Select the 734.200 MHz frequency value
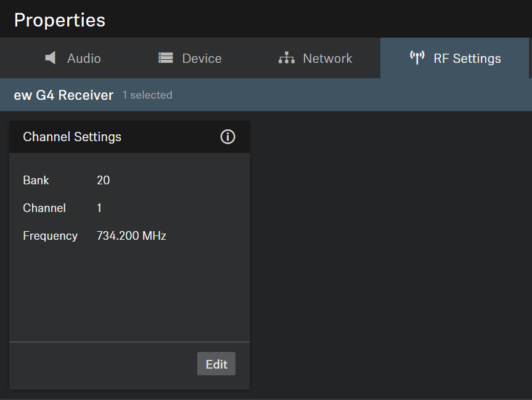This screenshot has width=532, height=400. click(131, 236)
